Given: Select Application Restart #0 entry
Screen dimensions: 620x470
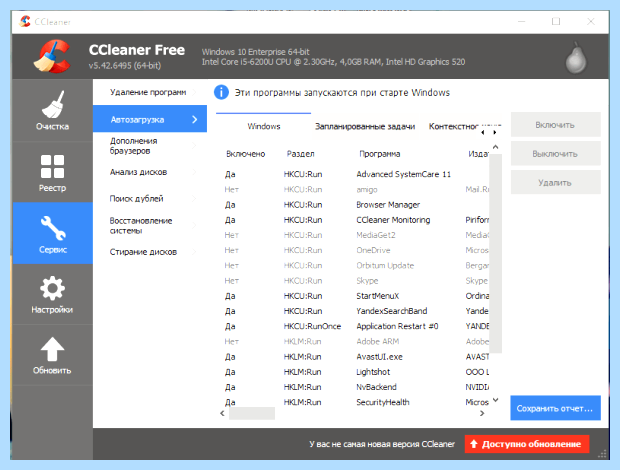Looking at the screenshot, I should [x=356, y=326].
